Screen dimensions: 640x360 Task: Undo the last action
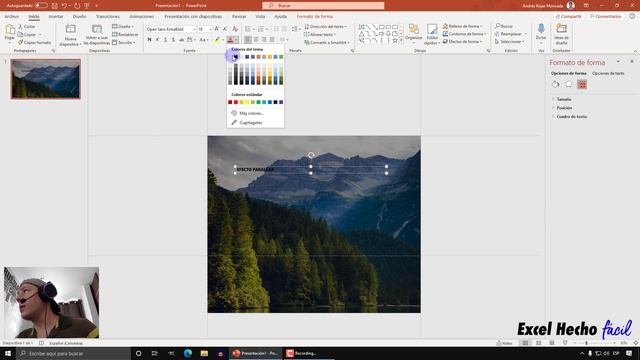64,6
